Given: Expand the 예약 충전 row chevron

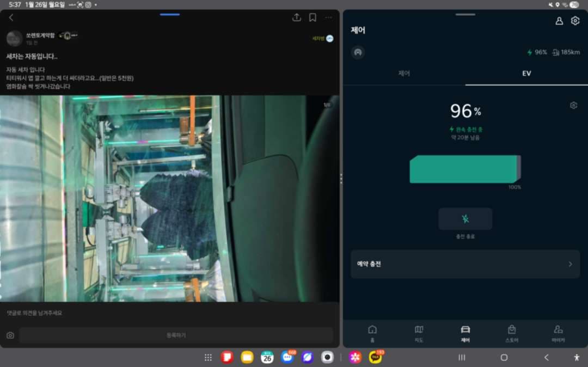Looking at the screenshot, I should 570,264.
